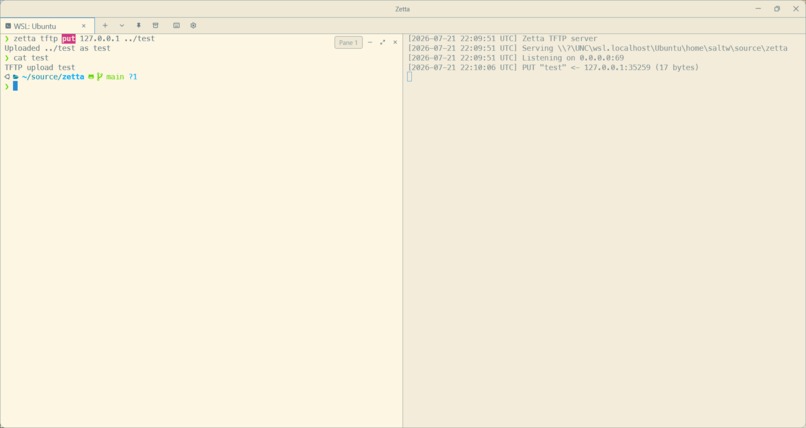The height and width of the screenshot is (428, 806).
Task: Close the Zetta window
Action: pos(796,9)
